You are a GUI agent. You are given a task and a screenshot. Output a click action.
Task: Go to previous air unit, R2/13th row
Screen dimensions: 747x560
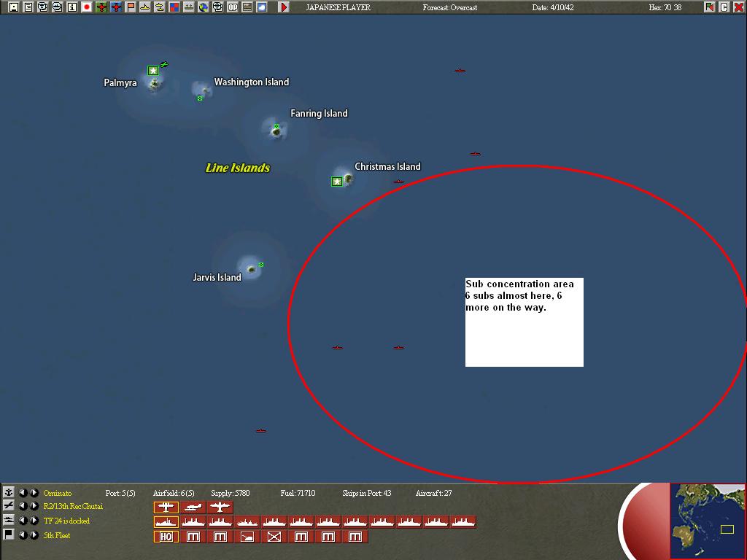point(23,506)
